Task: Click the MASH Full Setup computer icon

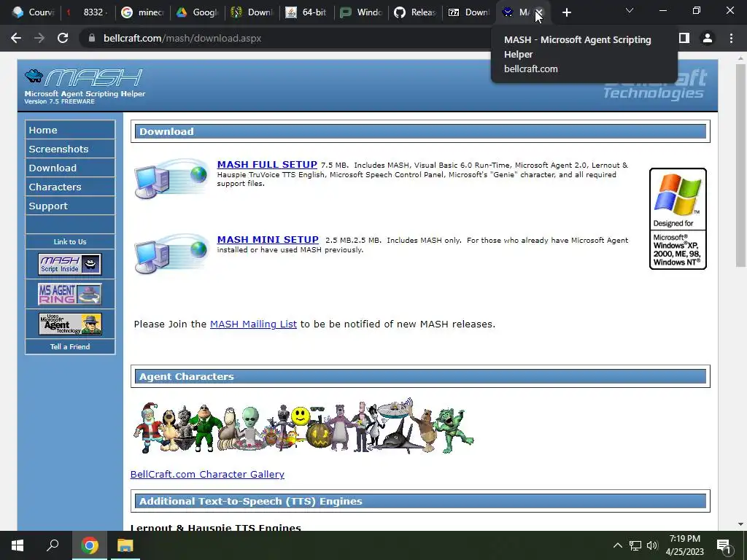Action: point(171,179)
